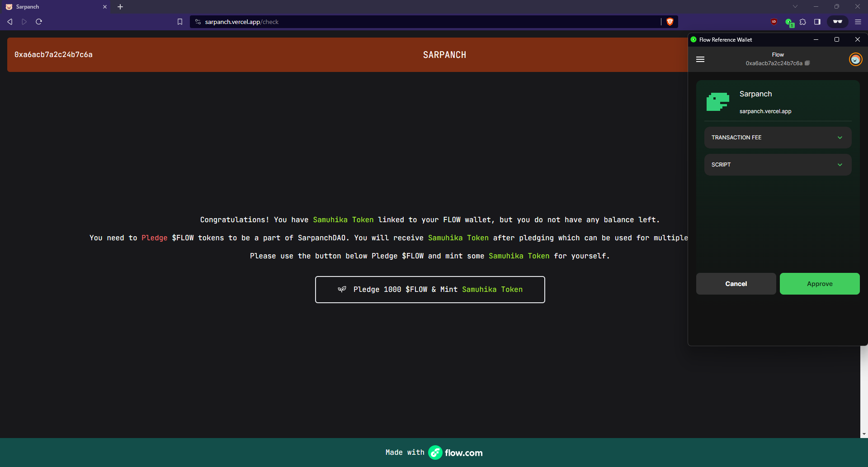This screenshot has height=467, width=868.
Task: Click the private window glasses icon
Action: (838, 22)
